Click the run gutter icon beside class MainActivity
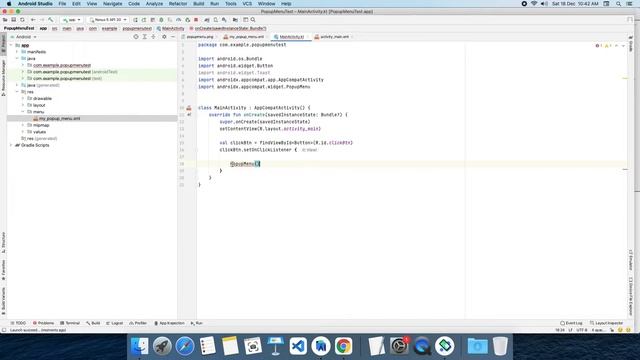 click(x=189, y=108)
